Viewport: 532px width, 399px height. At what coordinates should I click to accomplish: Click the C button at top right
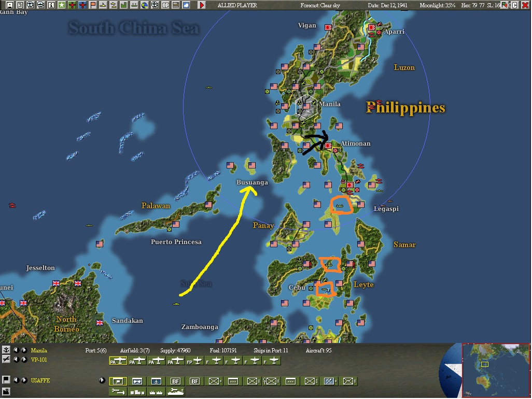point(514,5)
